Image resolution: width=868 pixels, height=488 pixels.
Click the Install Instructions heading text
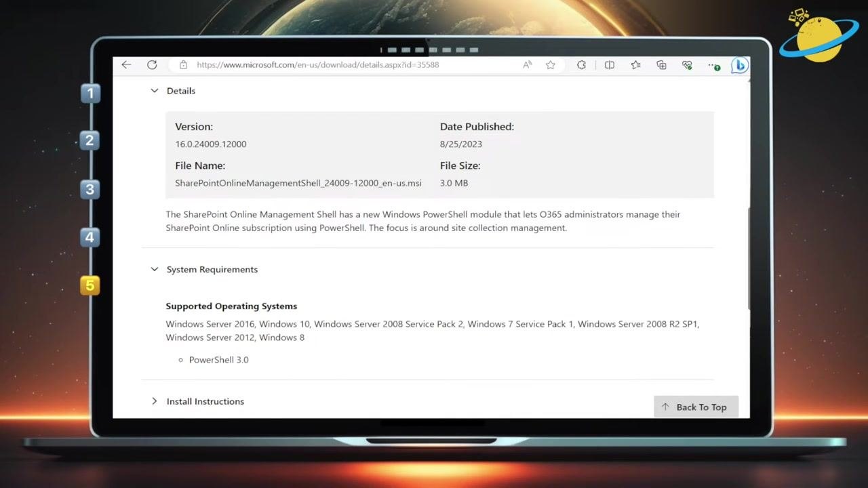click(205, 401)
